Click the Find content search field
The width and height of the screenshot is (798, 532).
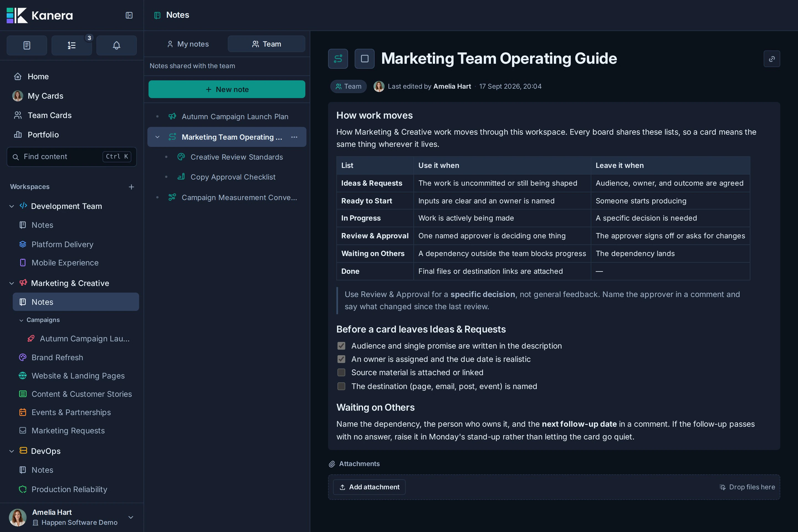coord(71,157)
